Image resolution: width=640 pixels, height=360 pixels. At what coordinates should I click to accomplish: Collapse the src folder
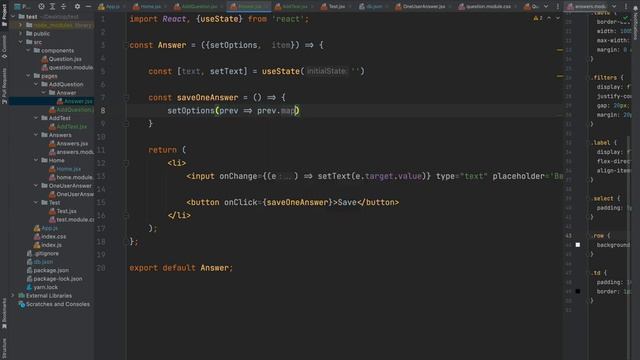pos(21,42)
